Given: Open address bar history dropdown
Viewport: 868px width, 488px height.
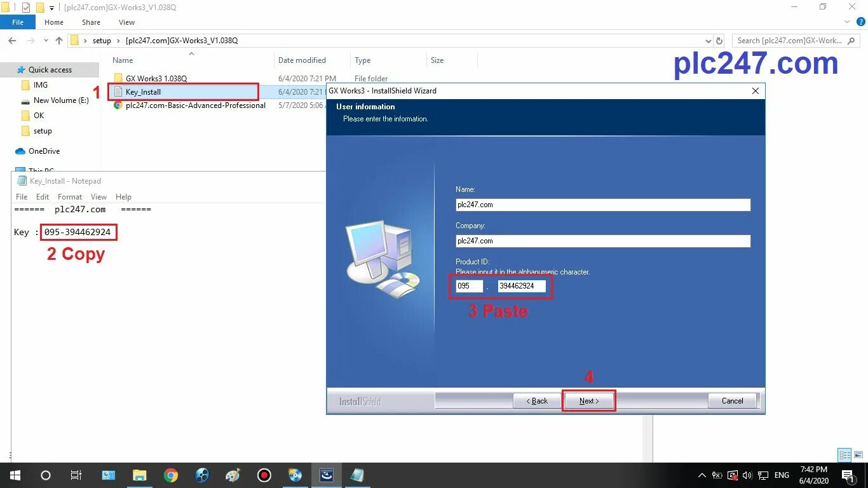Looking at the screenshot, I should pos(707,41).
